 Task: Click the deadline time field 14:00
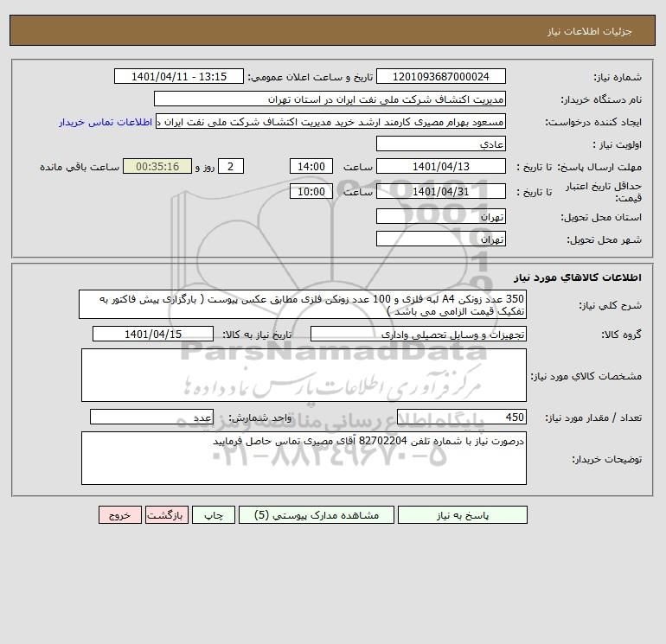click(311, 167)
